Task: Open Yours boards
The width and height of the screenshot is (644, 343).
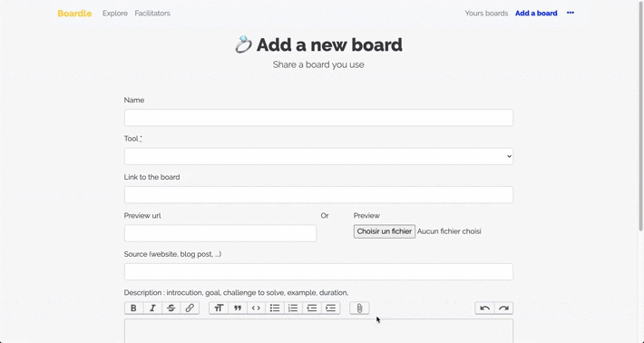Action: point(486,13)
